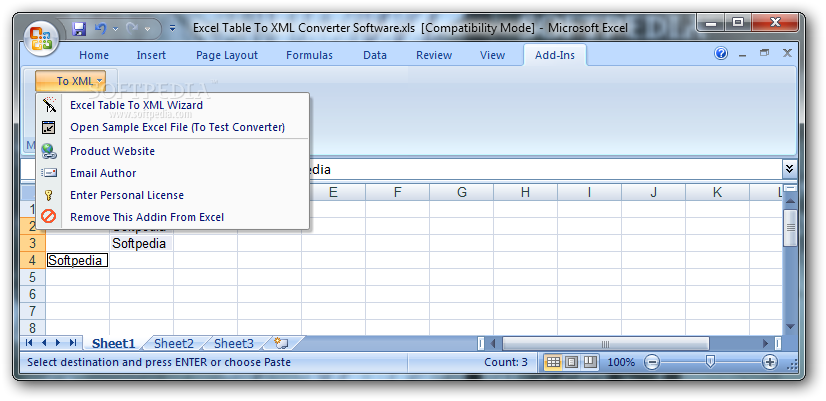This screenshot has width=826, height=401.
Task: Click the wizard wand icon
Action: pos(49,105)
